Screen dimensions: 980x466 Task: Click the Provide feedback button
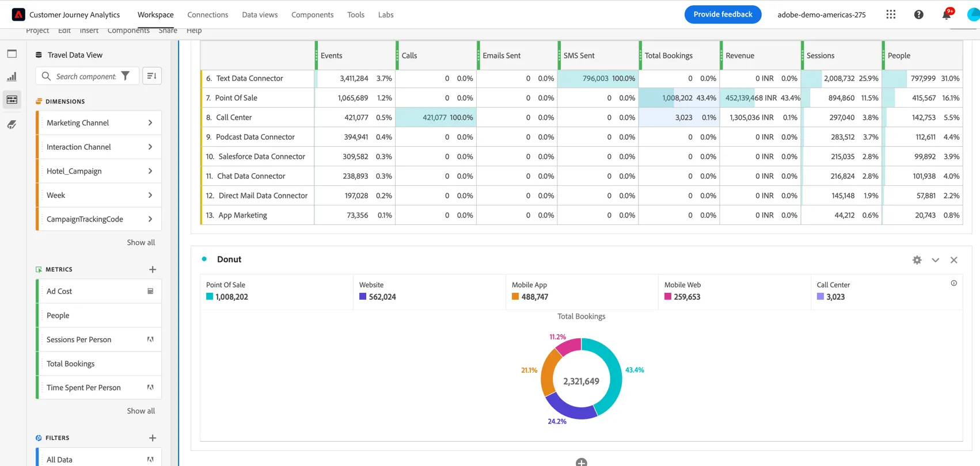(723, 14)
